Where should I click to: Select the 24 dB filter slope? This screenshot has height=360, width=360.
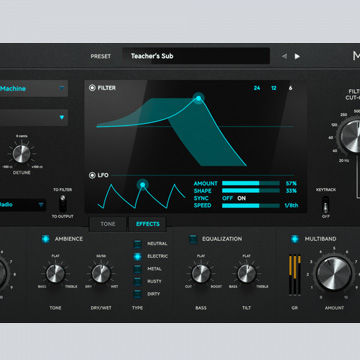[257, 88]
